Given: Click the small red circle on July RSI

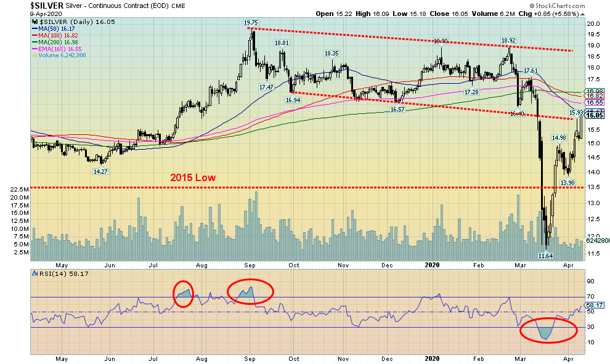Looking at the screenshot, I should click(x=183, y=294).
